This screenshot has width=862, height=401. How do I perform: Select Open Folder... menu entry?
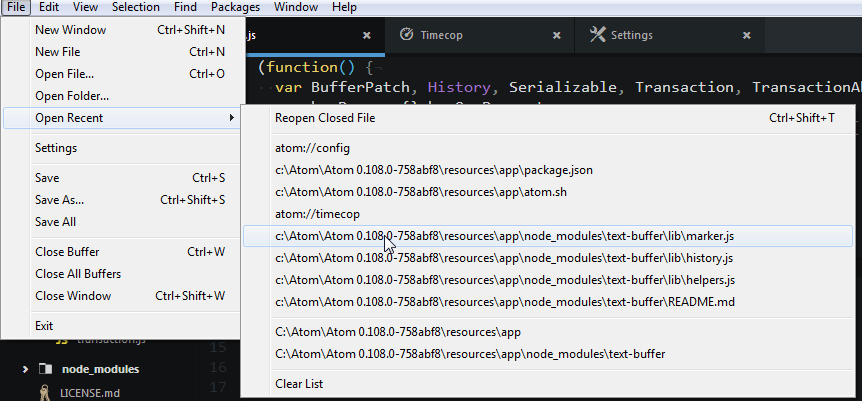(x=122, y=96)
